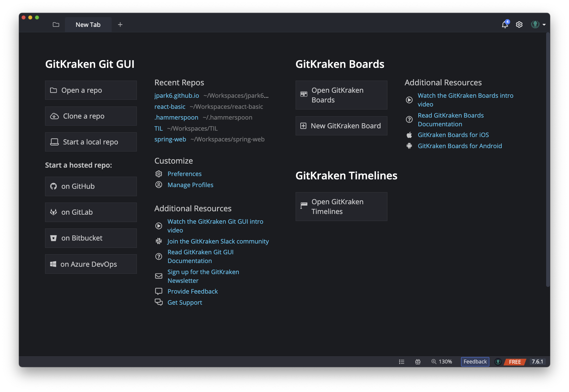The height and width of the screenshot is (392, 569).
Task: Click Open GitKraken Boards button
Action: point(341,95)
